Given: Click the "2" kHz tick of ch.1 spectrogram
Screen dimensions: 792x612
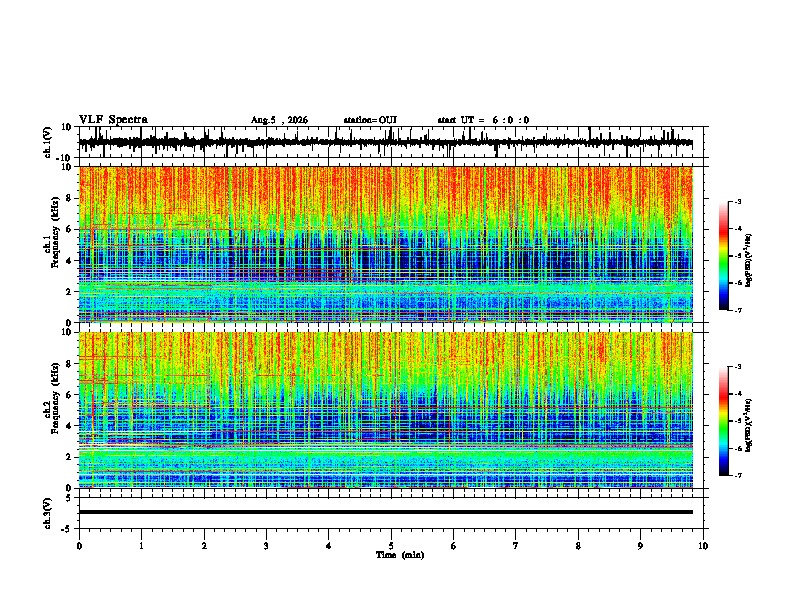Looking at the screenshot, I should (69, 291).
